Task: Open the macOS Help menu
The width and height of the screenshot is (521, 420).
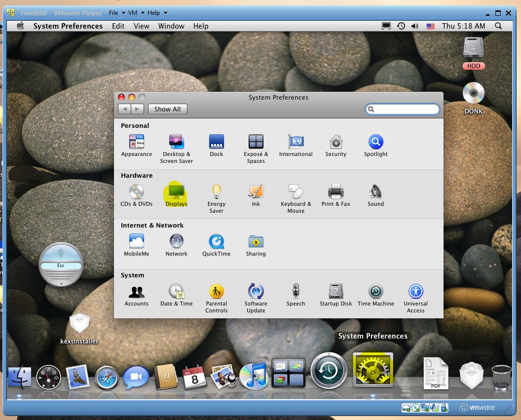Action: point(201,26)
